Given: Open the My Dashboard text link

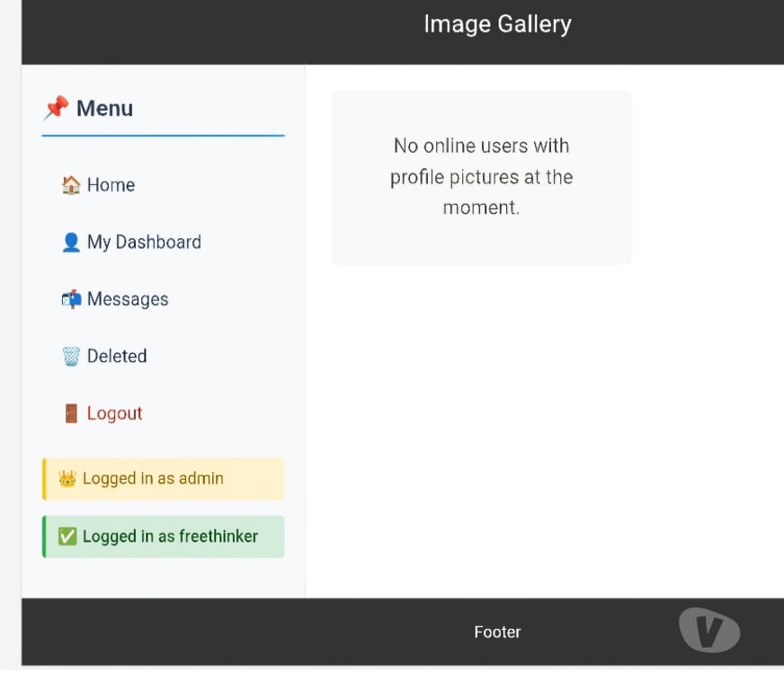Looking at the screenshot, I should coord(144,243).
